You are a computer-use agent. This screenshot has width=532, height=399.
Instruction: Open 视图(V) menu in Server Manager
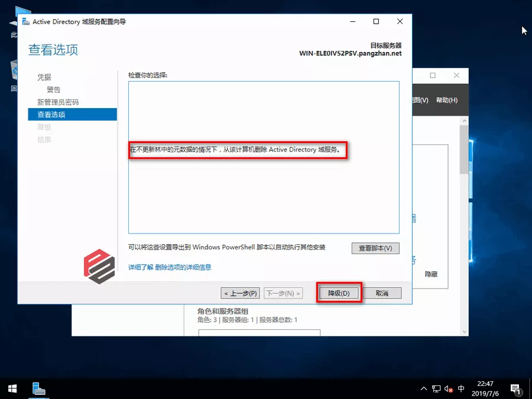click(x=420, y=100)
